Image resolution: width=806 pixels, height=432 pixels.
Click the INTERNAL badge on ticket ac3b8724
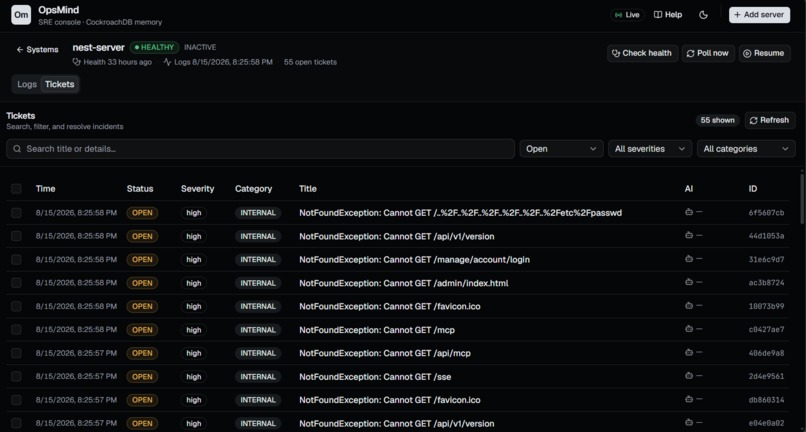pyautogui.click(x=258, y=283)
